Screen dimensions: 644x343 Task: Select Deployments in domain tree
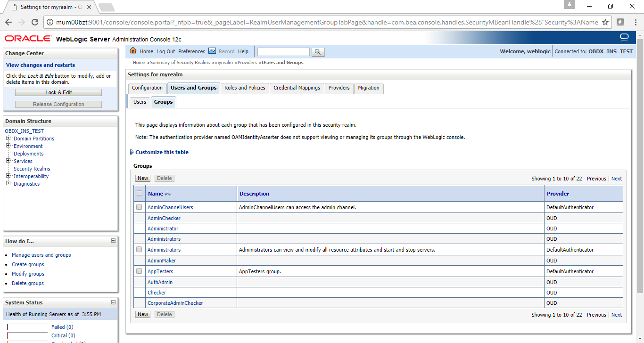[x=28, y=154]
